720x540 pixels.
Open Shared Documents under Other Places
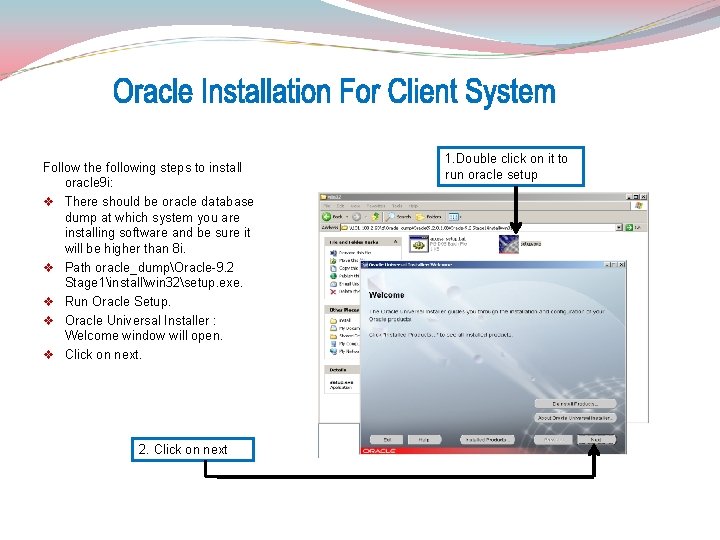(344, 336)
